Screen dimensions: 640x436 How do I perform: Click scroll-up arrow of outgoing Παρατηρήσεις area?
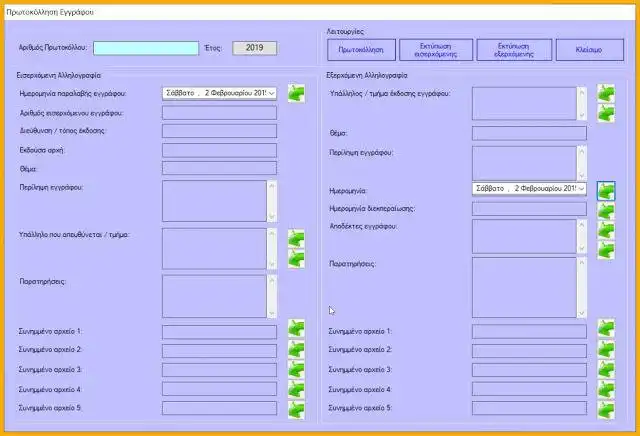[582, 262]
